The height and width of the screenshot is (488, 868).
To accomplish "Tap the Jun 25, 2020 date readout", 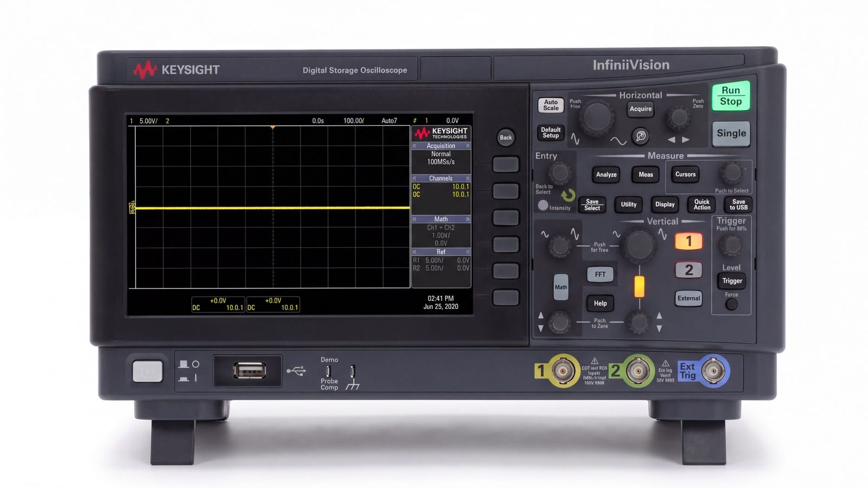I will (x=441, y=306).
